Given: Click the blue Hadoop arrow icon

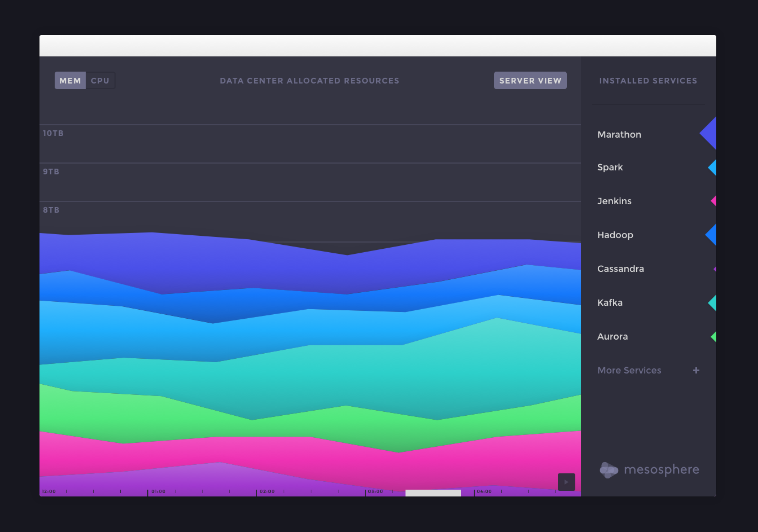Looking at the screenshot, I should tap(712, 235).
